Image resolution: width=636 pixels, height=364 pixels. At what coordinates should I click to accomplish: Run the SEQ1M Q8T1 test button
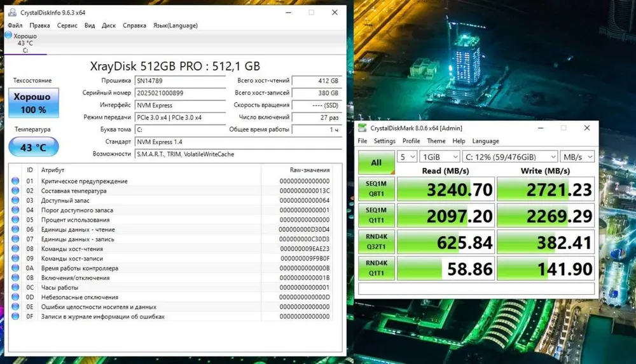pyautogui.click(x=376, y=189)
